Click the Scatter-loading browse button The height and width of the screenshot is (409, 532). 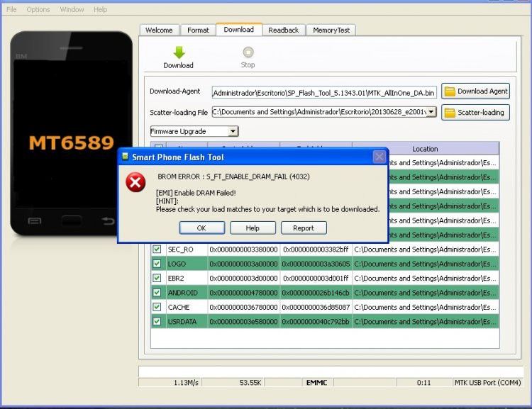[x=475, y=112]
